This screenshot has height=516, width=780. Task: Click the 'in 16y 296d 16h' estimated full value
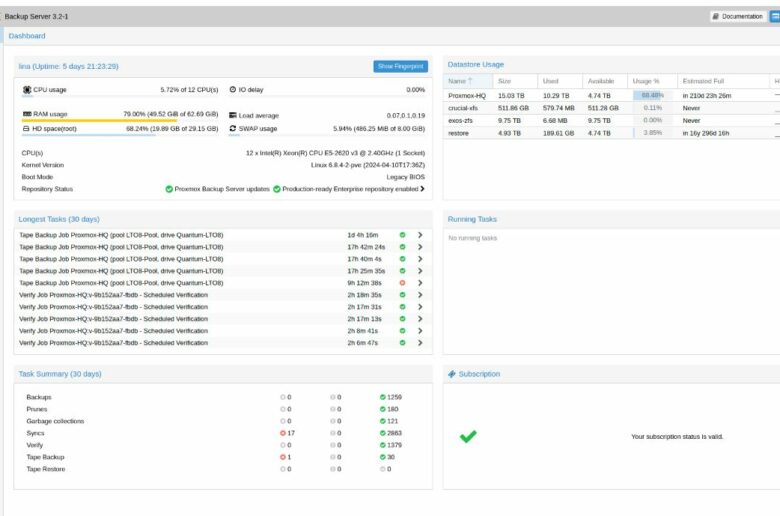[x=705, y=133]
